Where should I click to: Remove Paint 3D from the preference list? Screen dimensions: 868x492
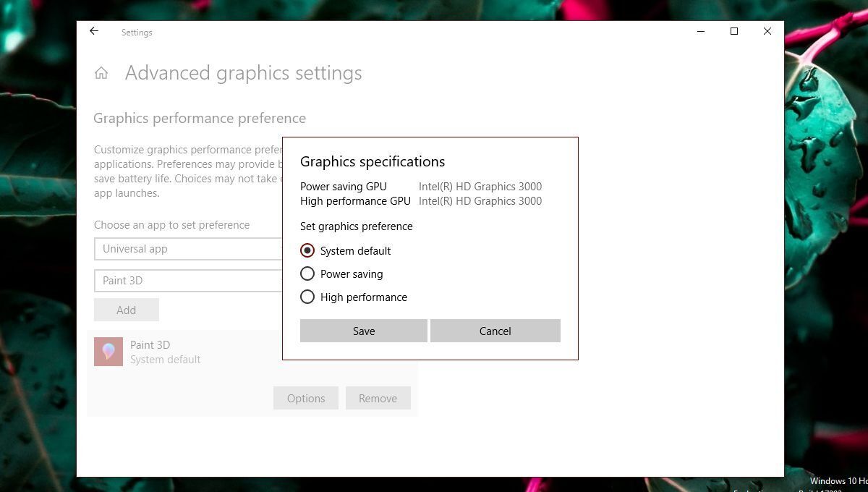tap(378, 398)
